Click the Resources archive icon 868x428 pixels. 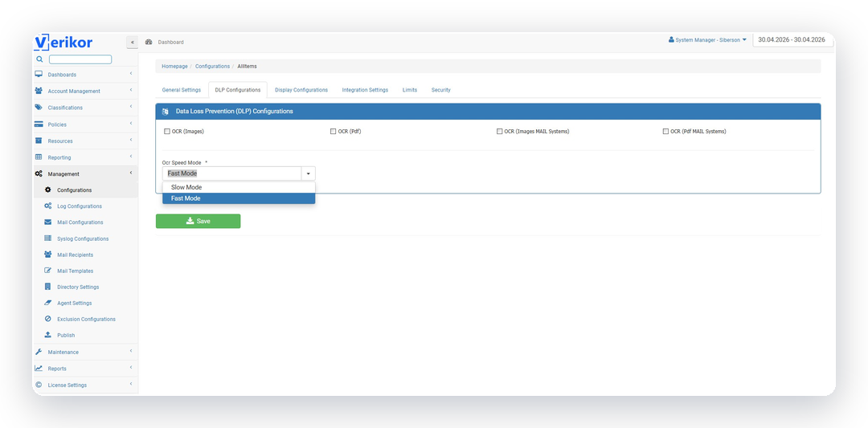[x=39, y=141]
